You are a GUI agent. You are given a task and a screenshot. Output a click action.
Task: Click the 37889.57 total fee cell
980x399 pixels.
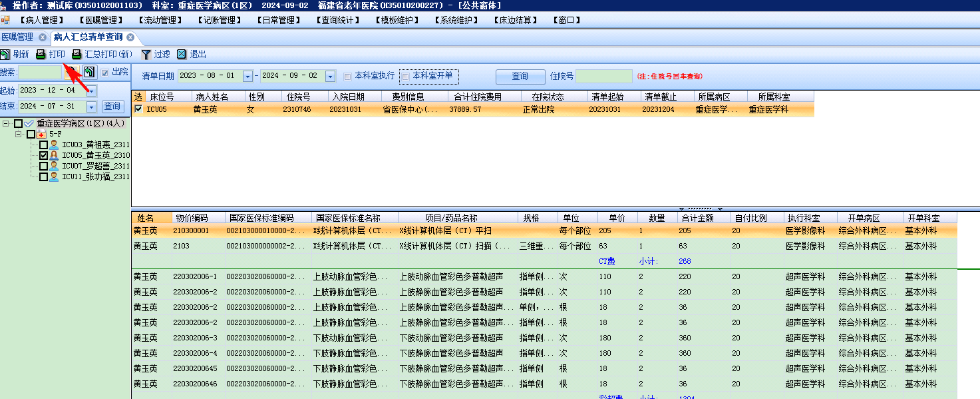pyautogui.click(x=485, y=109)
